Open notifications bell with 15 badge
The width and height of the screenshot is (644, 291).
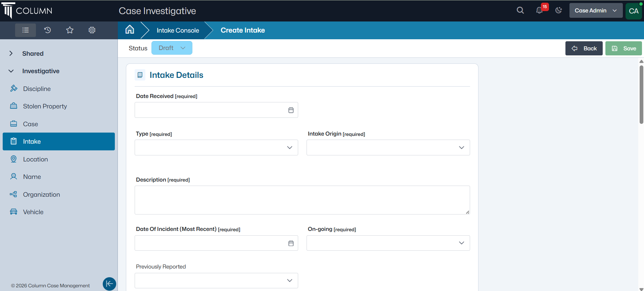(540, 10)
